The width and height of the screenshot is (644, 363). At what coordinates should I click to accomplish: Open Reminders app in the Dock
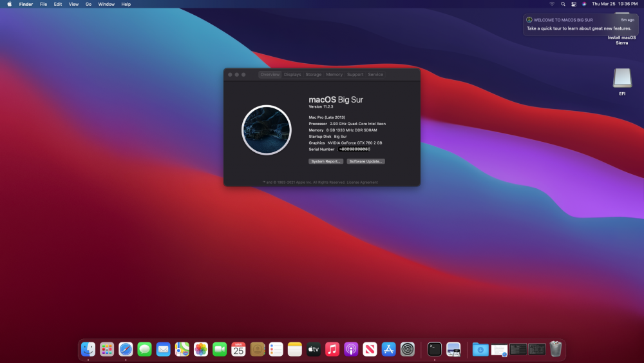pos(276,349)
